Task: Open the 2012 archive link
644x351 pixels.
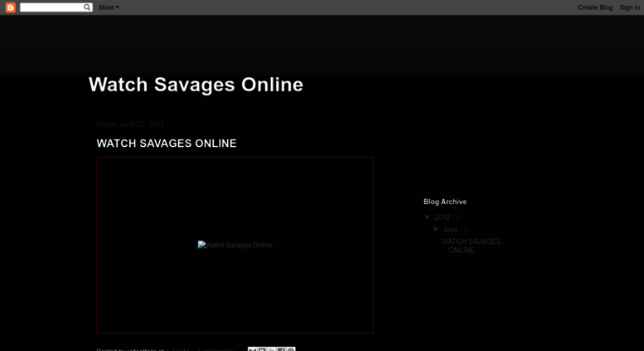Action: click(x=442, y=217)
